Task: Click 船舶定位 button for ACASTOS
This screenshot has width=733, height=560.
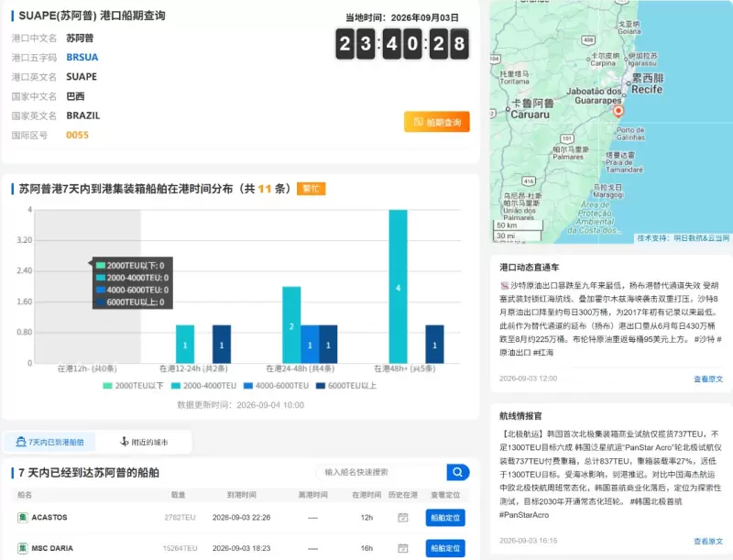Action: [445, 518]
